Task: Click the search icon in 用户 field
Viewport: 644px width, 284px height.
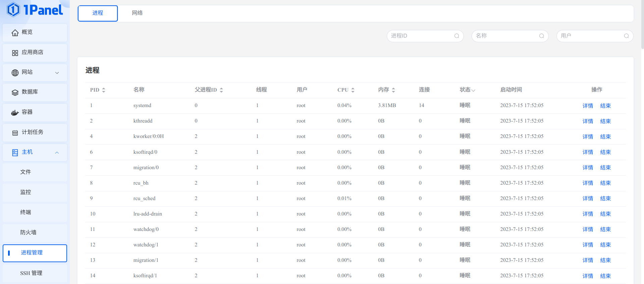Action: click(x=626, y=36)
